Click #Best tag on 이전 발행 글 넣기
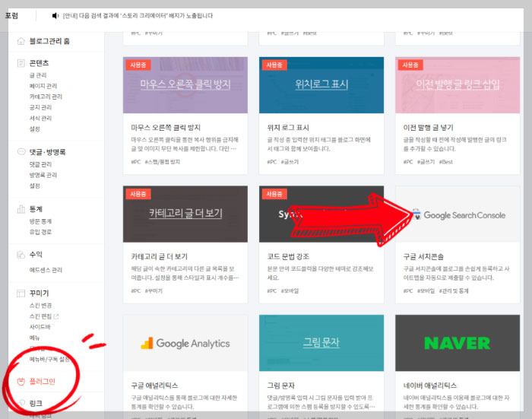This screenshot has width=532, height=419. coord(446,162)
